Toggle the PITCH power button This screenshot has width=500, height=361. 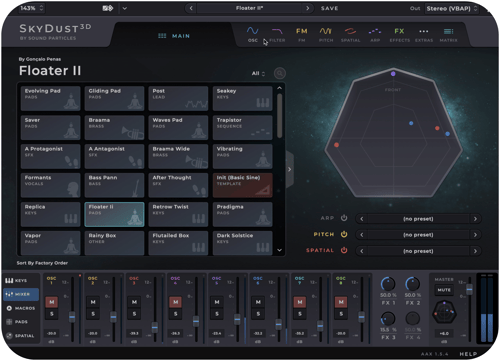coord(344,234)
